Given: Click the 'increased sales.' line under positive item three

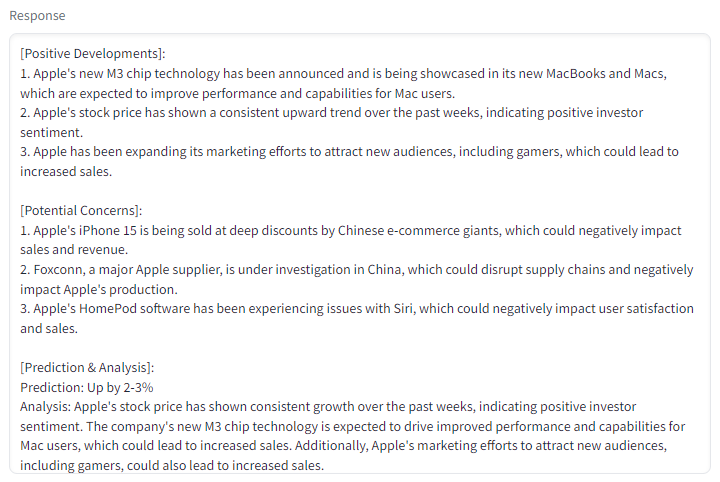Looking at the screenshot, I should (x=66, y=172).
